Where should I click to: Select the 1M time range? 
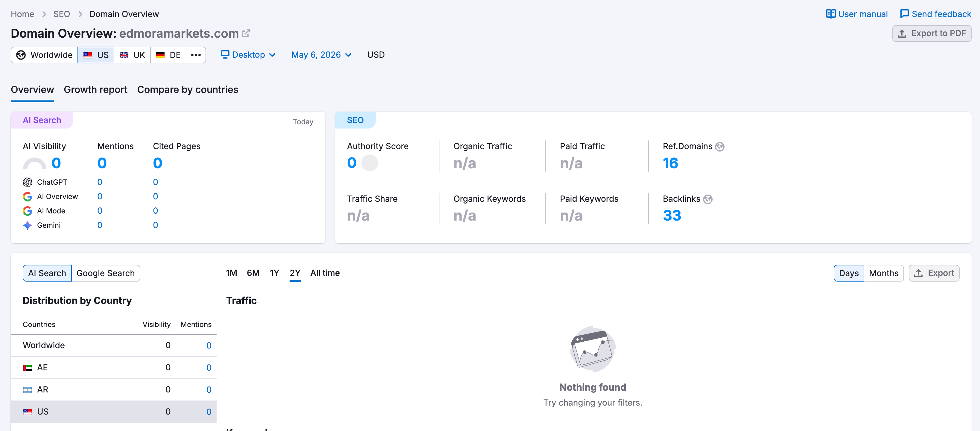pyautogui.click(x=231, y=273)
